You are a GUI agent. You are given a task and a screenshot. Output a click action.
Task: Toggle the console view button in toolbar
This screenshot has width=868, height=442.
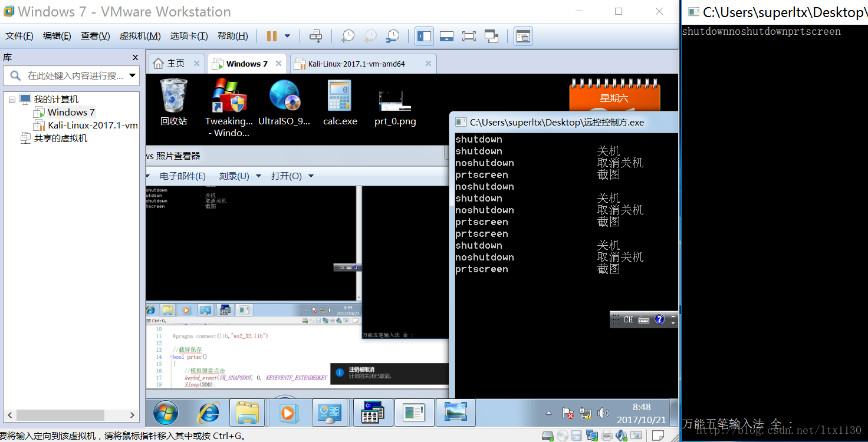pos(522,36)
